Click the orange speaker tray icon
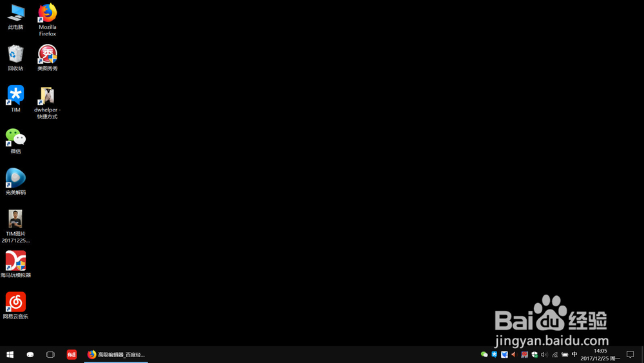 pyautogui.click(x=514, y=355)
